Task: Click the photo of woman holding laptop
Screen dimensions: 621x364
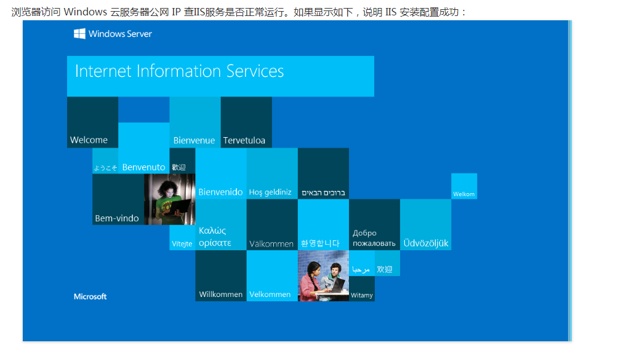Action: click(169, 199)
